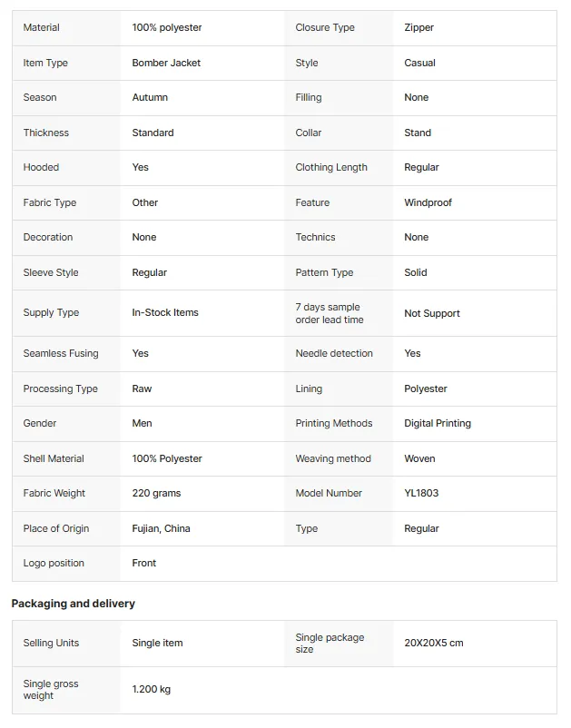
Task: Click the 'In-Stock Items' supply type value
Action: pyautogui.click(x=165, y=312)
